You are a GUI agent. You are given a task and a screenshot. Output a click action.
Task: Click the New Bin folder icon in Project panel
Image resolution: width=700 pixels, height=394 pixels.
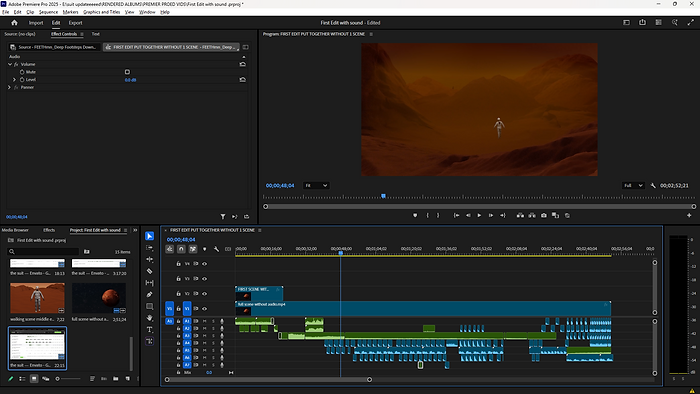(x=116, y=379)
